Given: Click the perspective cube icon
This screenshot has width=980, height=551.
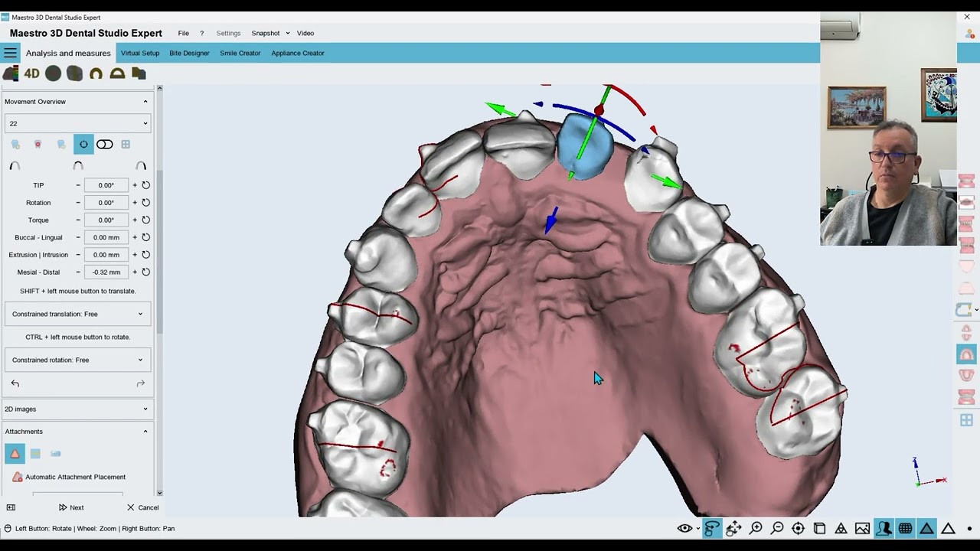Looking at the screenshot, I should click(x=819, y=528).
